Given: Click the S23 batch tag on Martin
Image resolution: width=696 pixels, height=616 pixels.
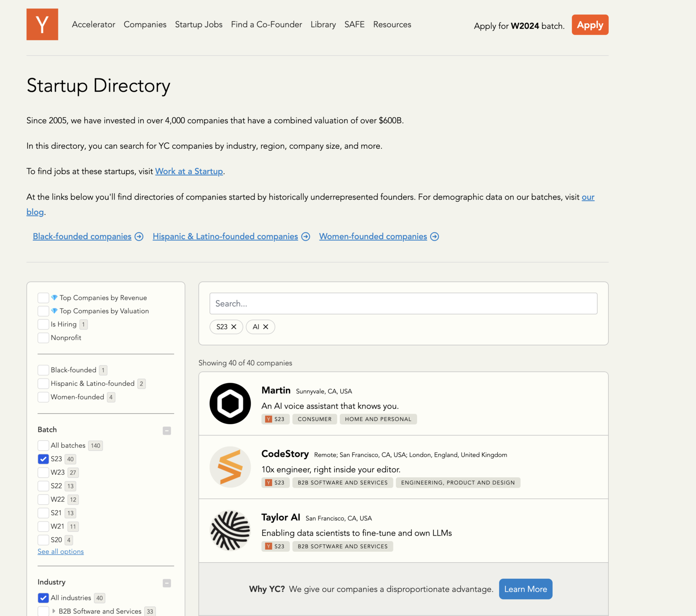Looking at the screenshot, I should pos(275,419).
